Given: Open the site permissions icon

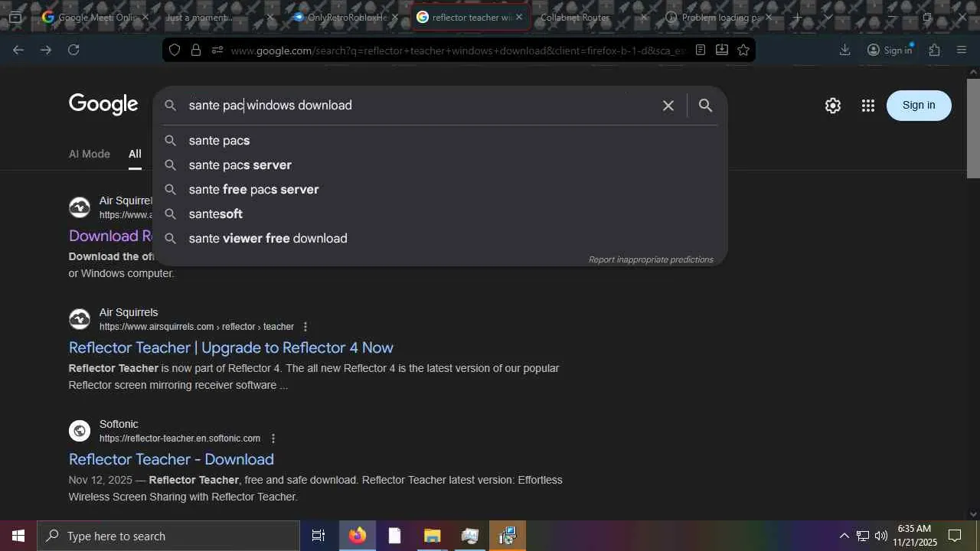Looking at the screenshot, I should pos(217,50).
